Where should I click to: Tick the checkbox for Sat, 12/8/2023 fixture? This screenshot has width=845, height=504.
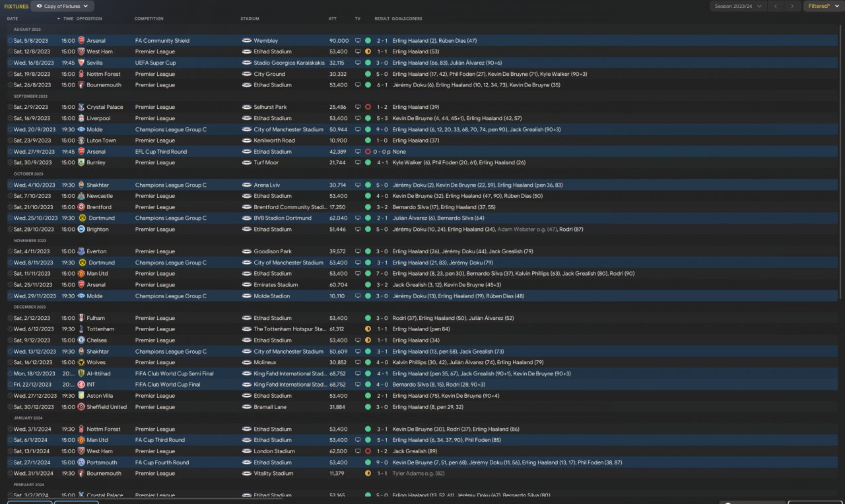[x=10, y=51]
